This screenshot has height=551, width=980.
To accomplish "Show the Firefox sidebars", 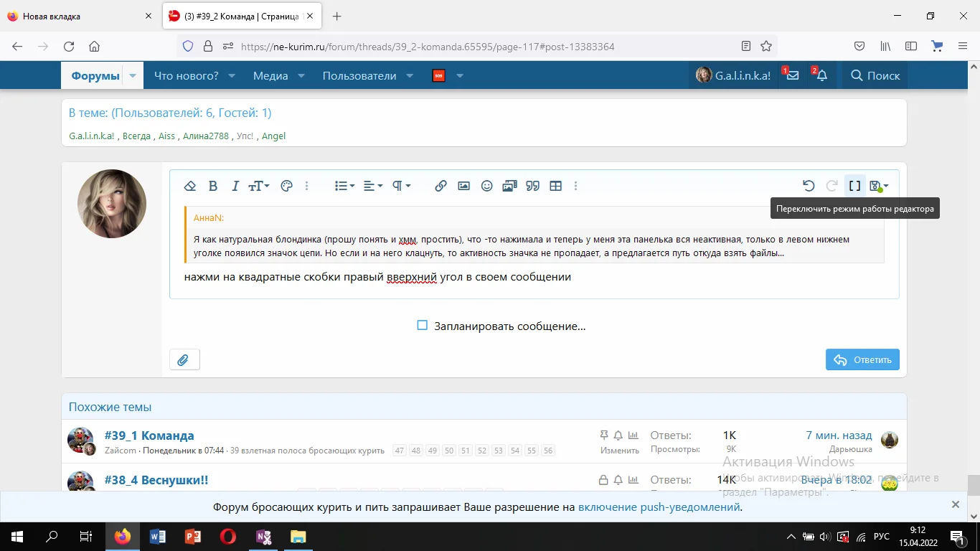I will pyautogui.click(x=911, y=47).
